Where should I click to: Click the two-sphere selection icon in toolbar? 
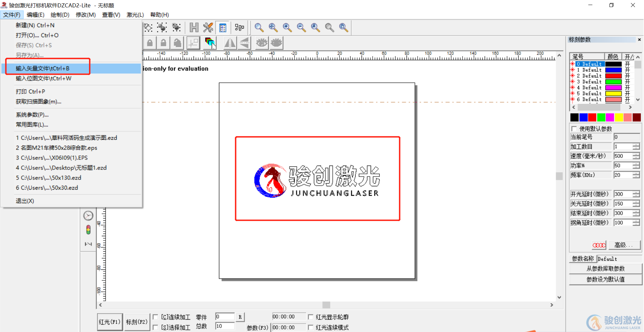[x=162, y=27]
